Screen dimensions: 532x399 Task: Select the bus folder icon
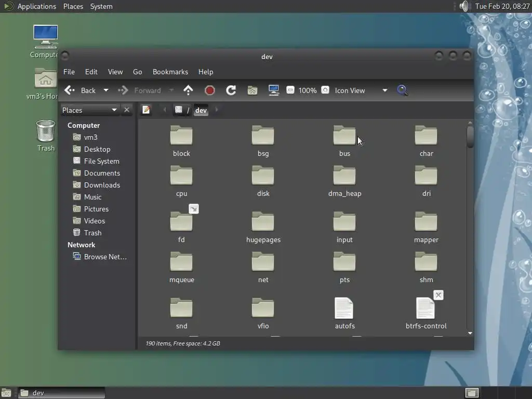pos(344,136)
